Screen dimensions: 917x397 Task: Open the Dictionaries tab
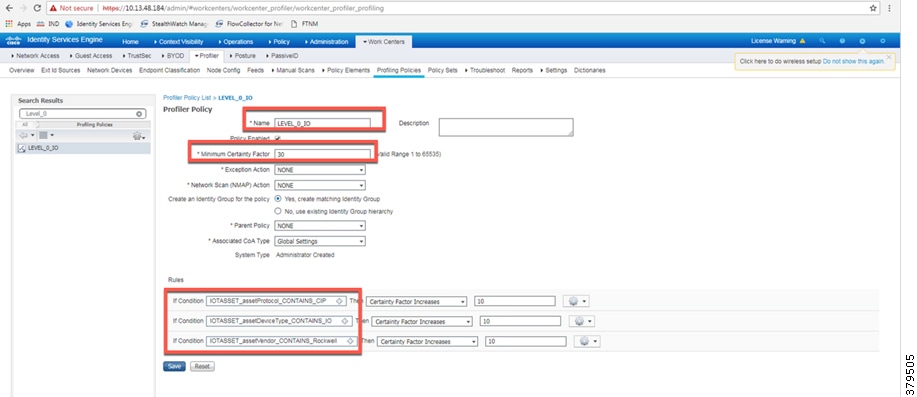coord(590,70)
